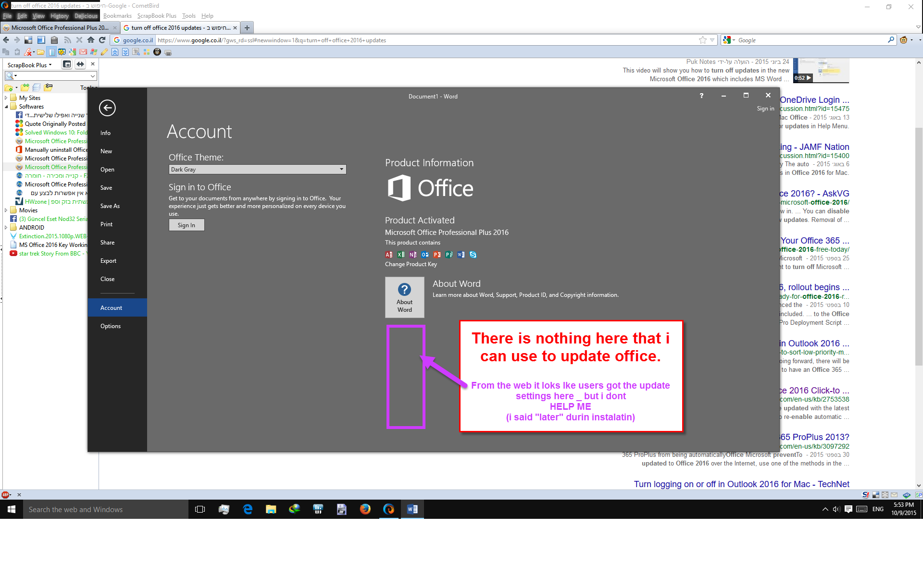The image size is (923, 588).
Task: Open Word from the Windows taskbar
Action: click(x=412, y=509)
